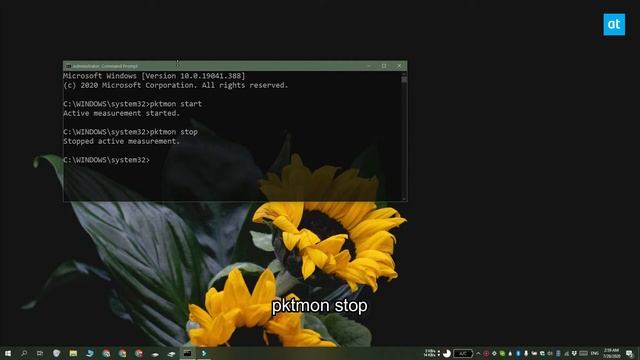Open the PowerShell taskbar icon
The image size is (640, 360).
pos(204,353)
